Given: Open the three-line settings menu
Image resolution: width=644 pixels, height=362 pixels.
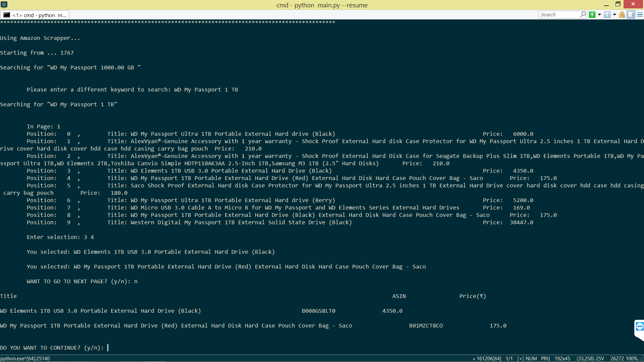Looking at the screenshot, I should [640, 15].
